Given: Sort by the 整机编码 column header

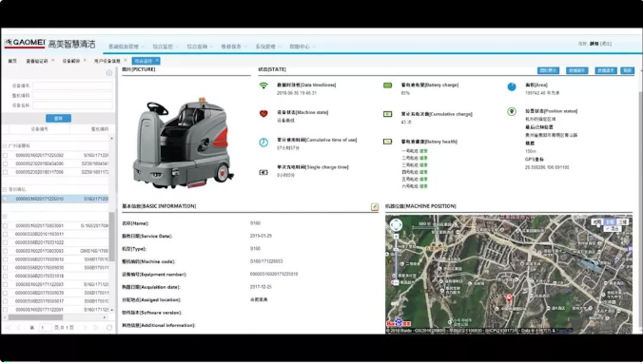Looking at the screenshot, I should click(100, 128).
